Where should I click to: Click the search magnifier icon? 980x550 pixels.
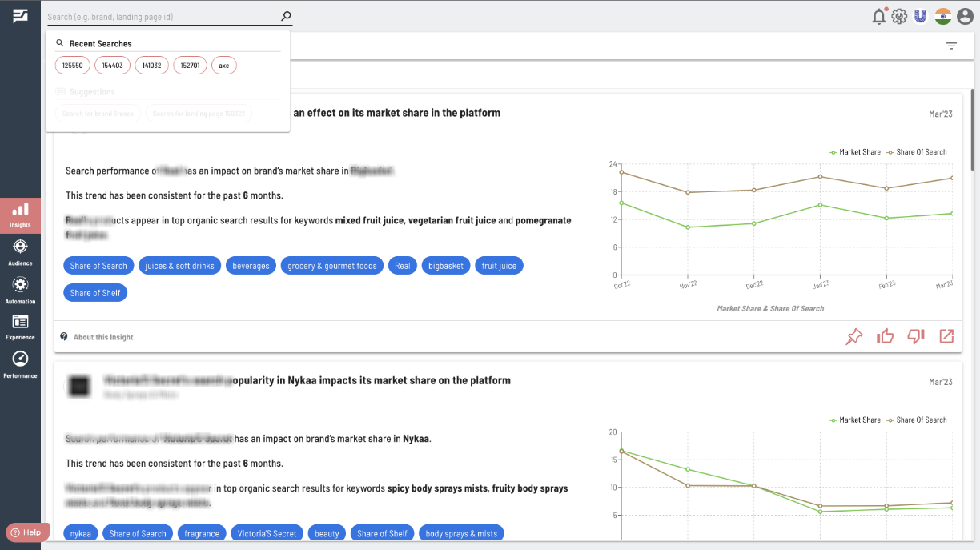pyautogui.click(x=286, y=16)
